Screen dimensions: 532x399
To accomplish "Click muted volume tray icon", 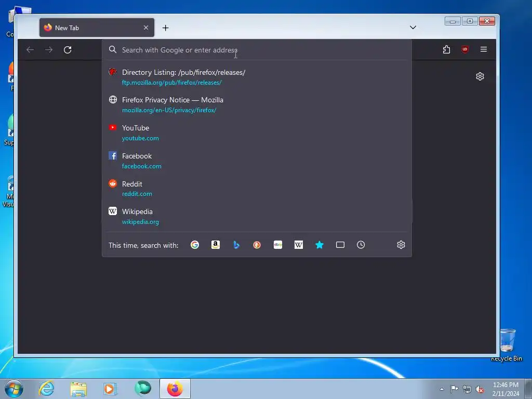I will tap(480, 389).
